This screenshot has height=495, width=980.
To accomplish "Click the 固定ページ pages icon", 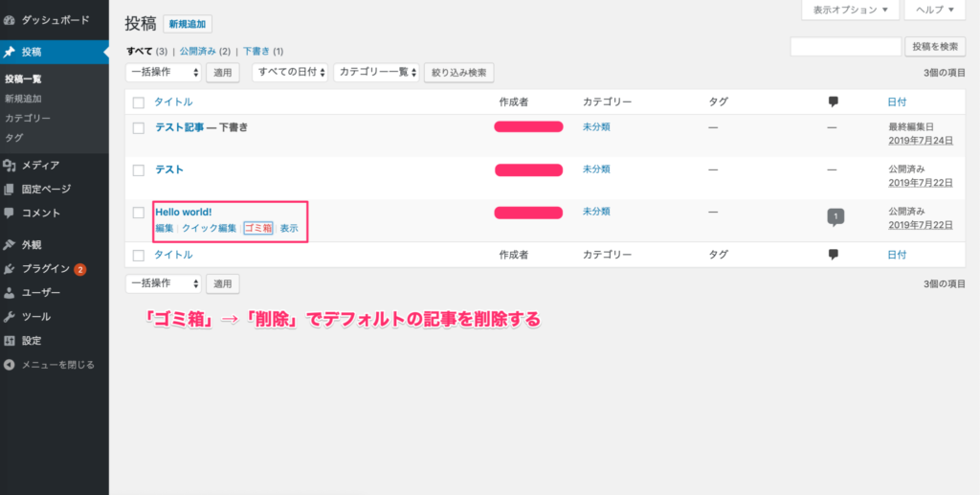I will tap(9, 189).
